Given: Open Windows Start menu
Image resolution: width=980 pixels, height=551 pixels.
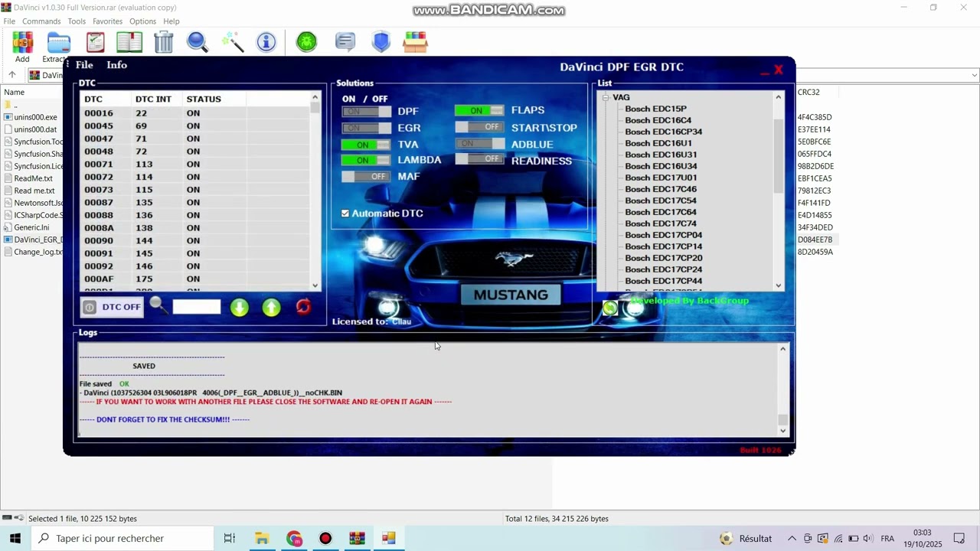Looking at the screenshot, I should (15, 538).
